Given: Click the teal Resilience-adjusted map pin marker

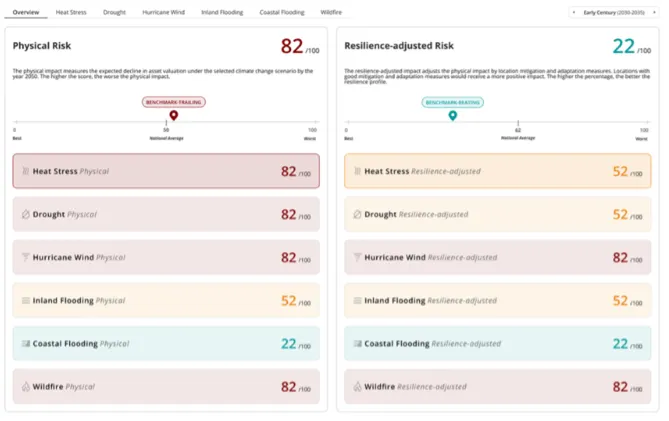Looking at the screenshot, I should pos(453,116).
